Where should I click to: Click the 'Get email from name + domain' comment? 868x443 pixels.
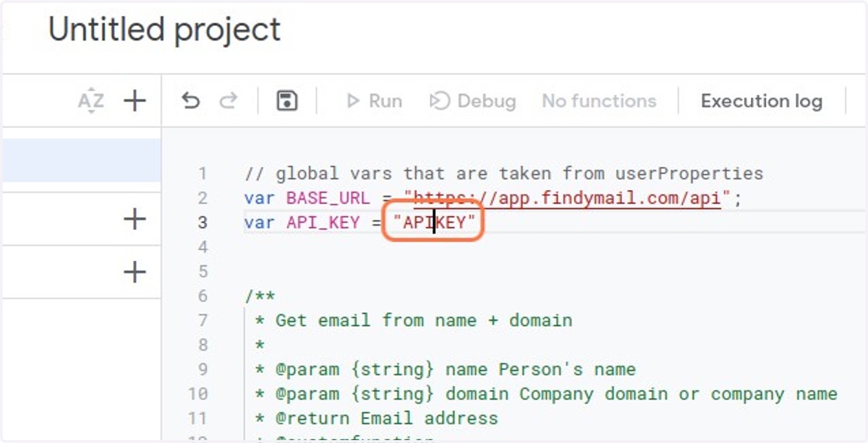(413, 320)
